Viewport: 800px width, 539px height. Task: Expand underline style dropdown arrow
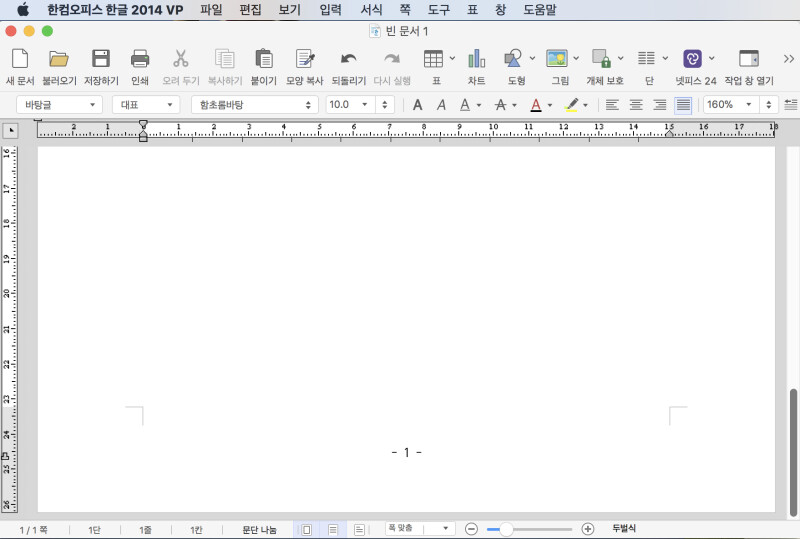click(x=479, y=105)
